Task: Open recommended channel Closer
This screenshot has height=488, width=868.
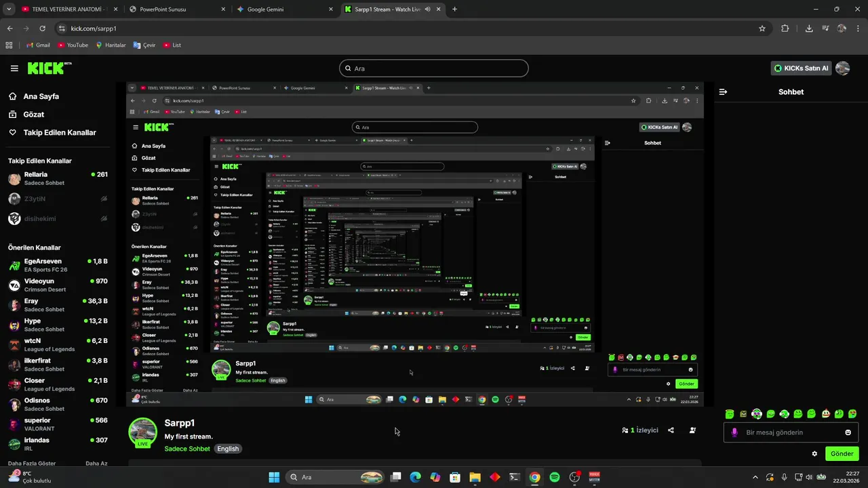Action: pos(58,384)
